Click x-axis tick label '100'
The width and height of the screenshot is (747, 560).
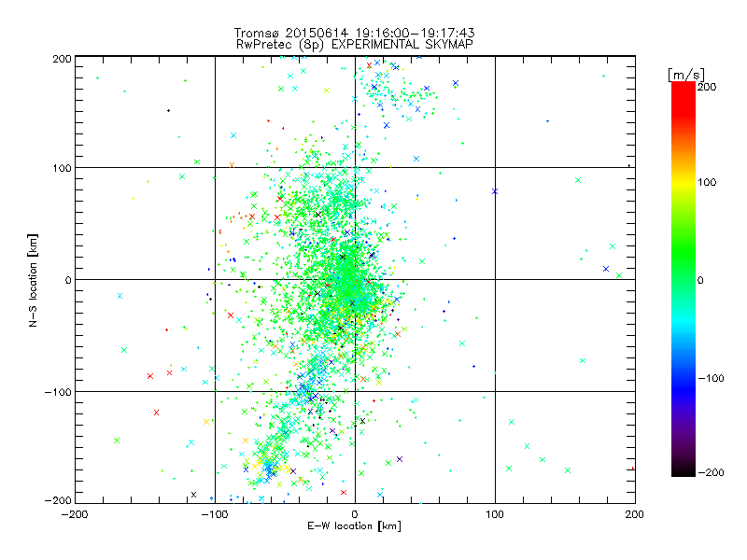click(495, 514)
